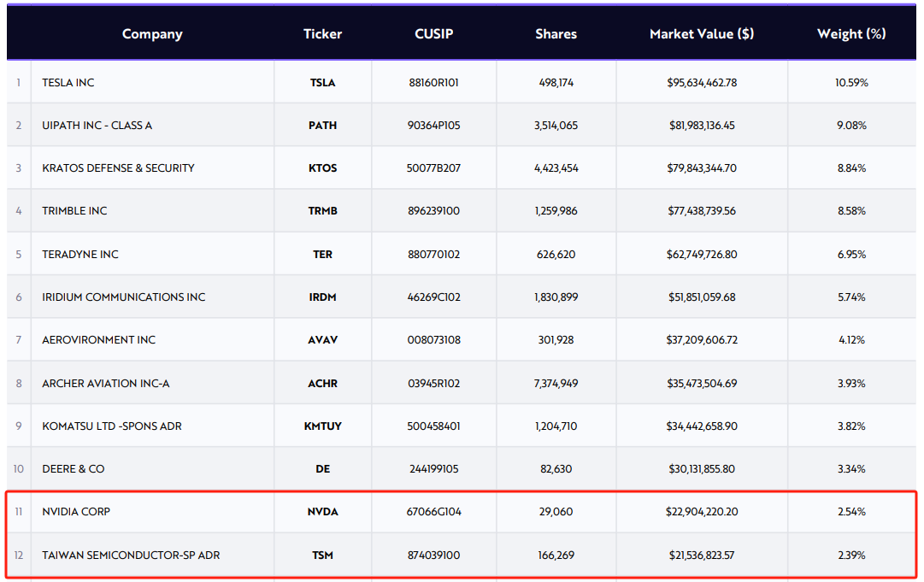This screenshot has height=582, width=924.
Task: Select market value $22,904,220.20
Action: [701, 511]
